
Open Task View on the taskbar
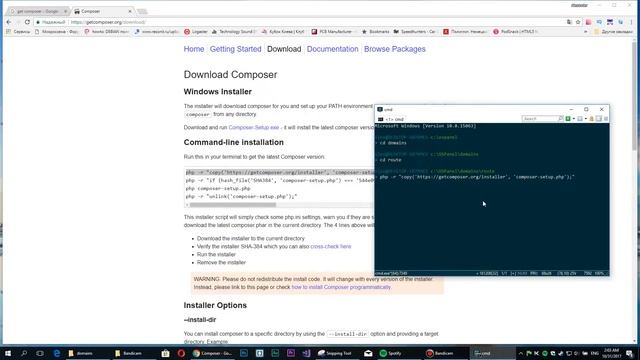40,353
